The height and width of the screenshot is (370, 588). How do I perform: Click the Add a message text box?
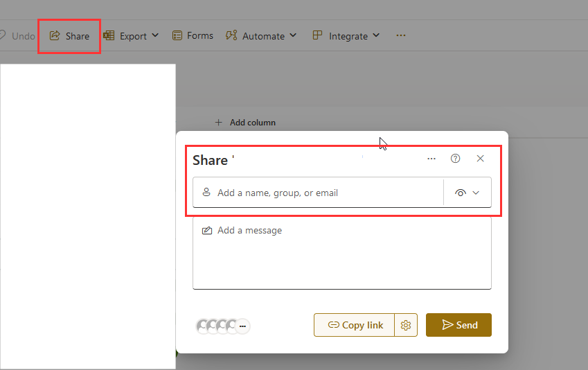tap(342, 254)
